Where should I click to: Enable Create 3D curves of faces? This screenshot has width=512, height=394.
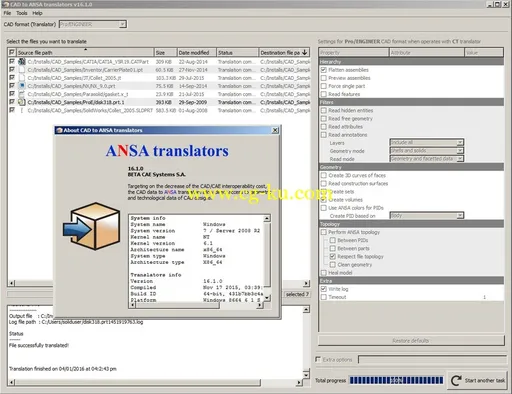click(x=323, y=175)
